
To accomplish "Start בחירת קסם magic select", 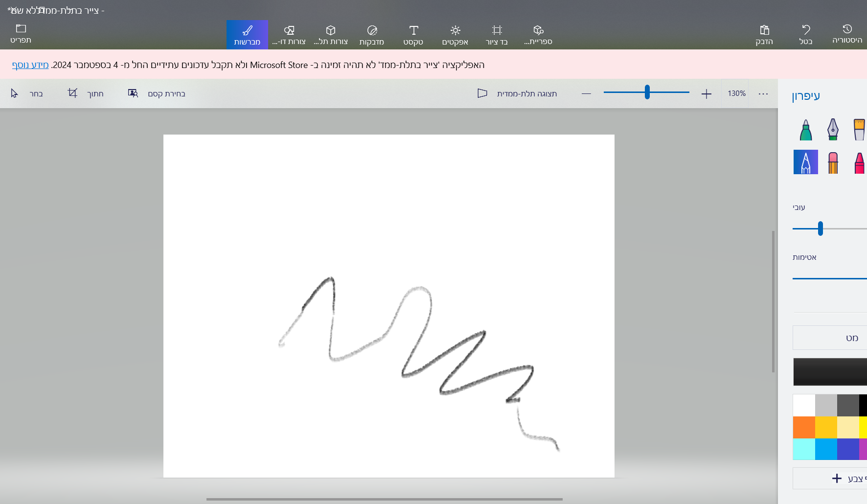I will pyautogui.click(x=157, y=93).
